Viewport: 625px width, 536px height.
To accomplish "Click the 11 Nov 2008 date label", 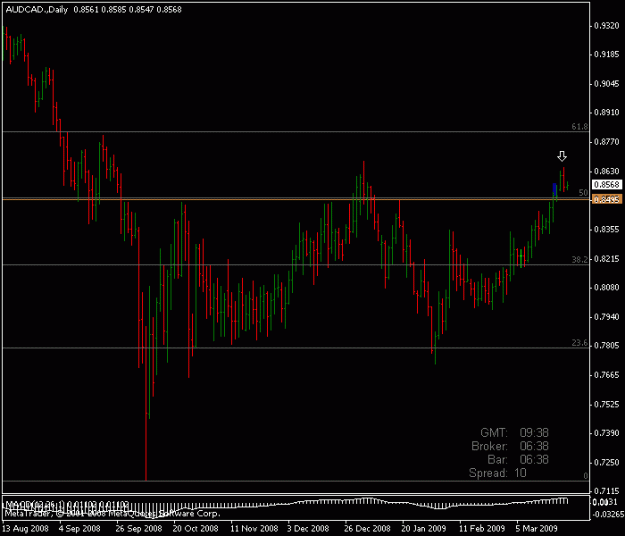I will pyautogui.click(x=254, y=529).
